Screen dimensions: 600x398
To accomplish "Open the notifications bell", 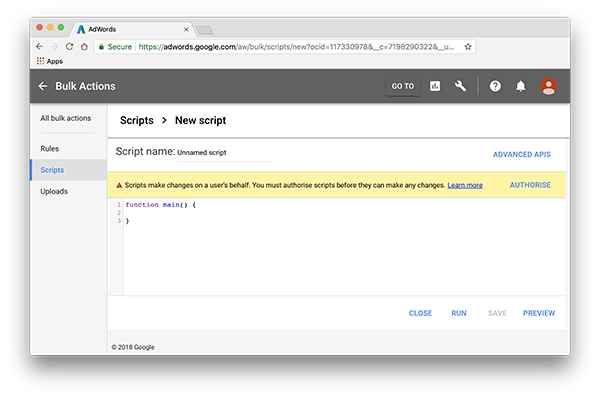I will pyautogui.click(x=520, y=86).
